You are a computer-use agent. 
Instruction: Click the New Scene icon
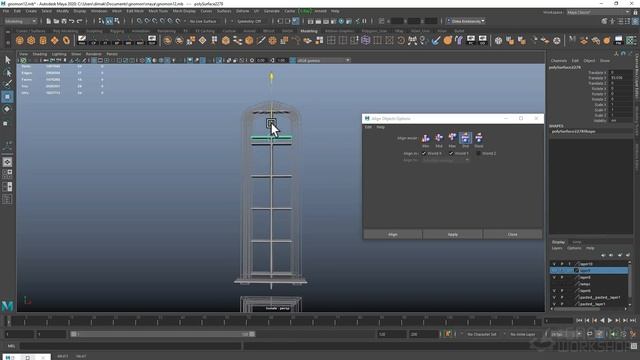tap(48, 21)
